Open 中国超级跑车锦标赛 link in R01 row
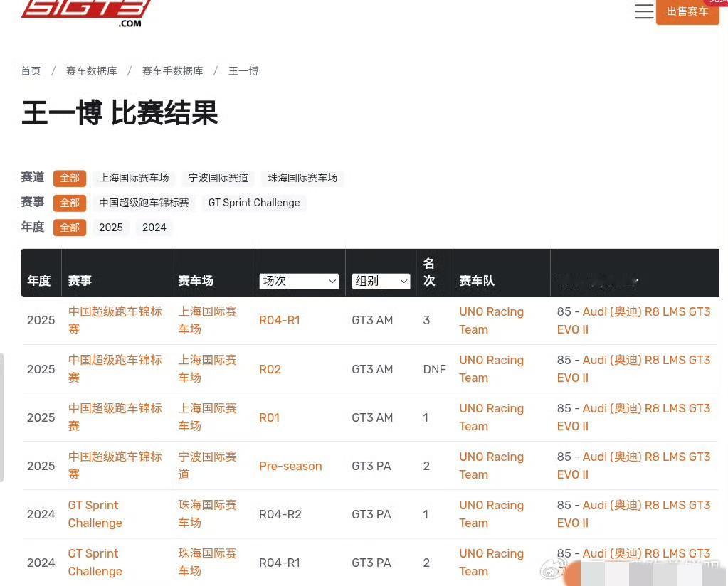Viewport: 728px width, 586px height. [x=115, y=417]
